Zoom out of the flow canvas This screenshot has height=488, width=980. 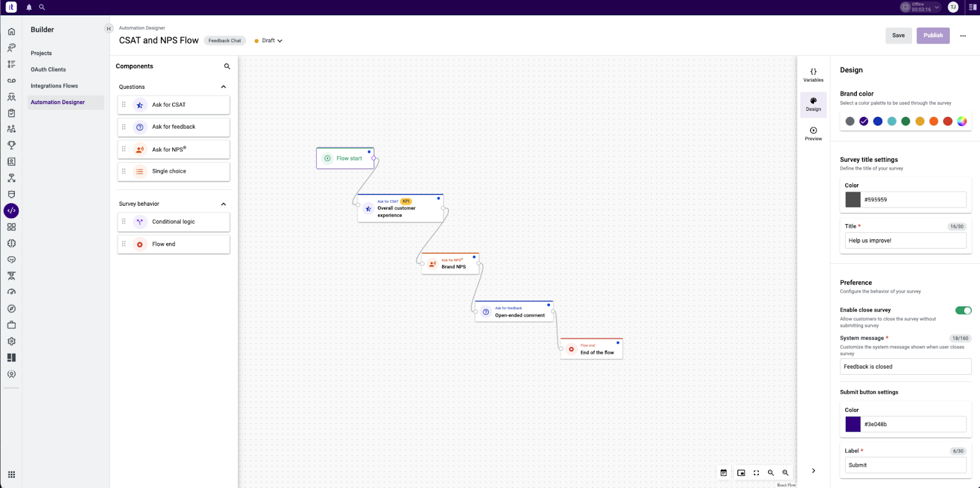771,473
